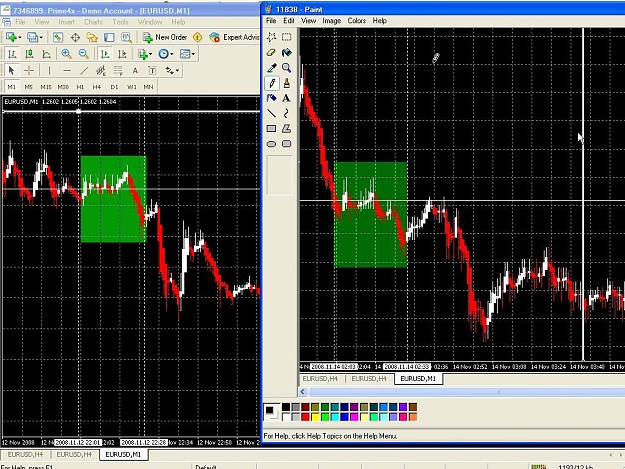Open the first EURUSD,H4 tab in MetaTrader

(x=25, y=455)
